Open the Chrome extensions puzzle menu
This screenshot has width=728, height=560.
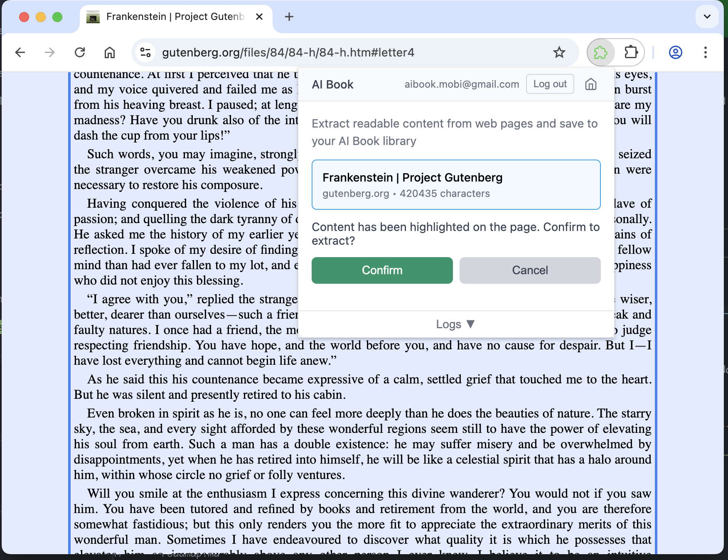(x=631, y=52)
